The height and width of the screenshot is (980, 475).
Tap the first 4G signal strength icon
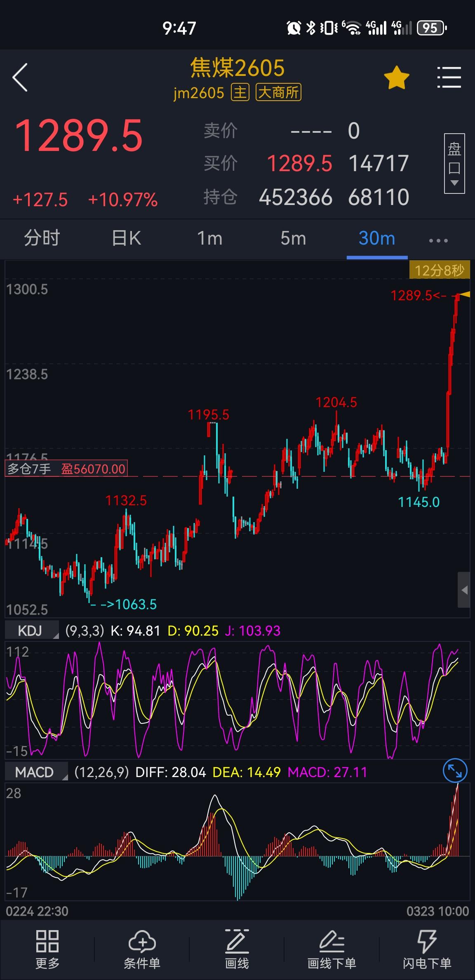376,28
